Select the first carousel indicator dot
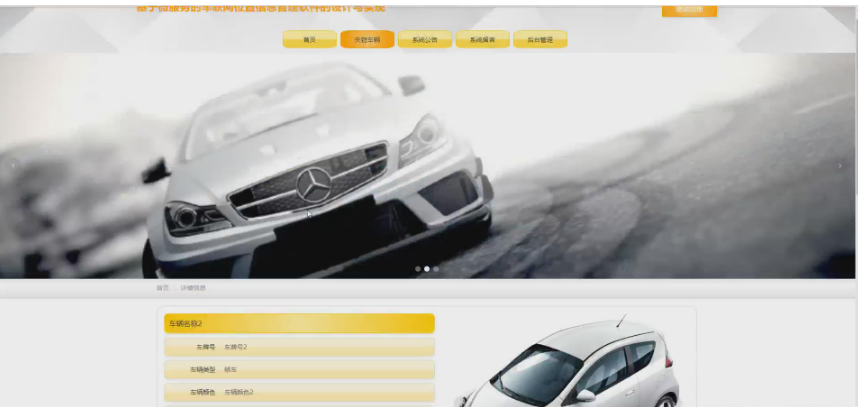The height and width of the screenshot is (407, 858). [x=418, y=269]
